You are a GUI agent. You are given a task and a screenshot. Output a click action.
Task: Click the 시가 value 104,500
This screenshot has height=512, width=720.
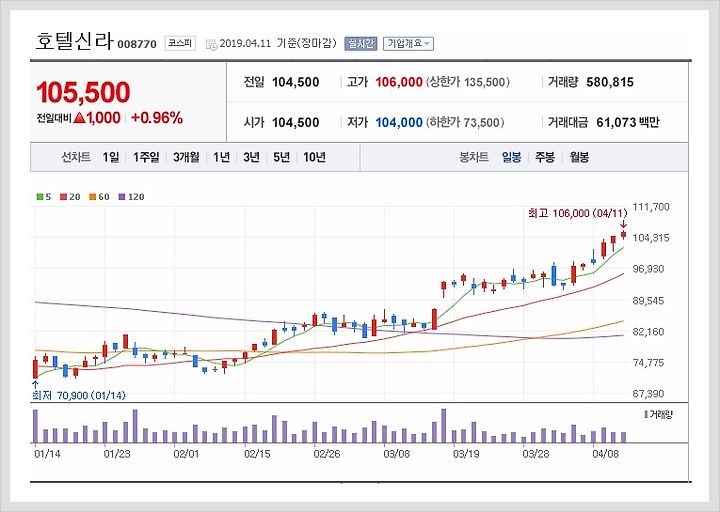(296, 123)
